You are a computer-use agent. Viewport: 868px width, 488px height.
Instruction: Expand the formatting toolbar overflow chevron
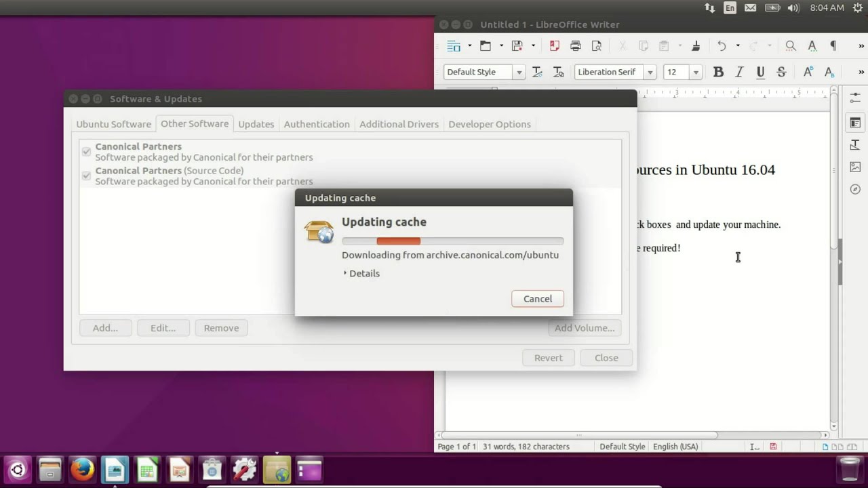click(x=861, y=72)
